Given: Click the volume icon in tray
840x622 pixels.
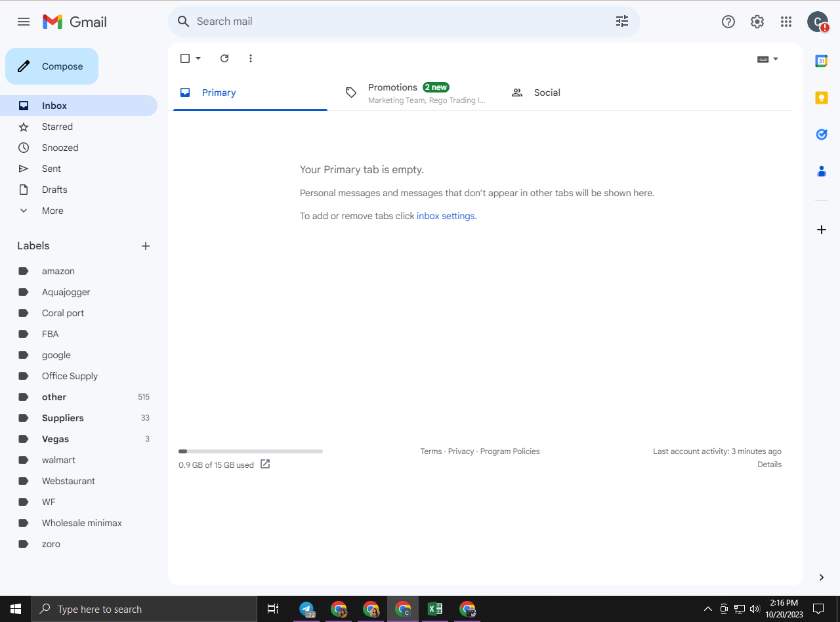Looking at the screenshot, I should (x=755, y=608).
